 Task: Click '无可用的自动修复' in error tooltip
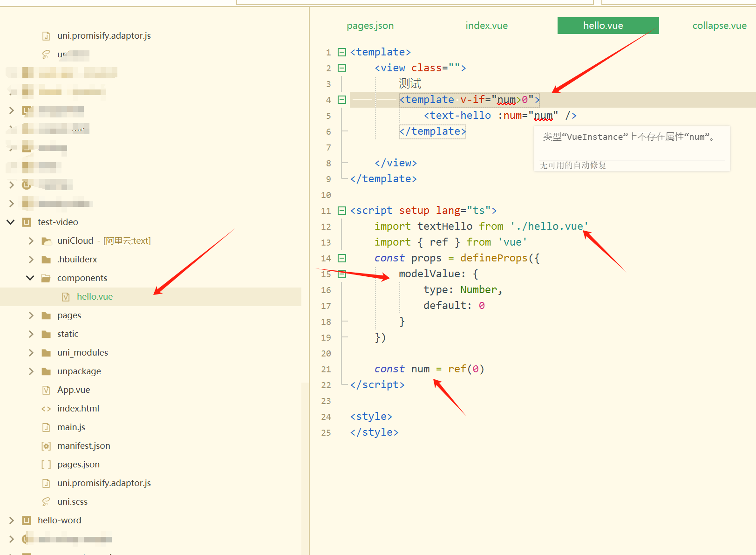[x=573, y=165]
